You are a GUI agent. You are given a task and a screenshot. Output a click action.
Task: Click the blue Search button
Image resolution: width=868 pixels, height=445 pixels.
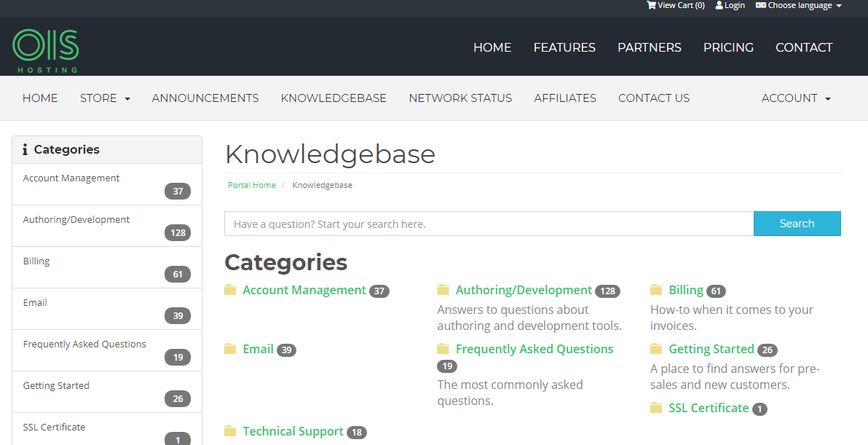pos(797,224)
